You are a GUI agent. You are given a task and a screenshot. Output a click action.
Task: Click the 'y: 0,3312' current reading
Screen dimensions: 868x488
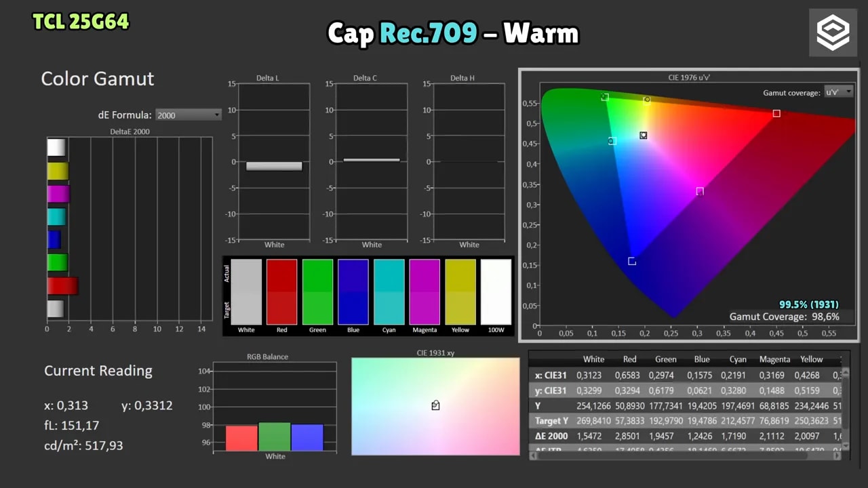coord(147,405)
